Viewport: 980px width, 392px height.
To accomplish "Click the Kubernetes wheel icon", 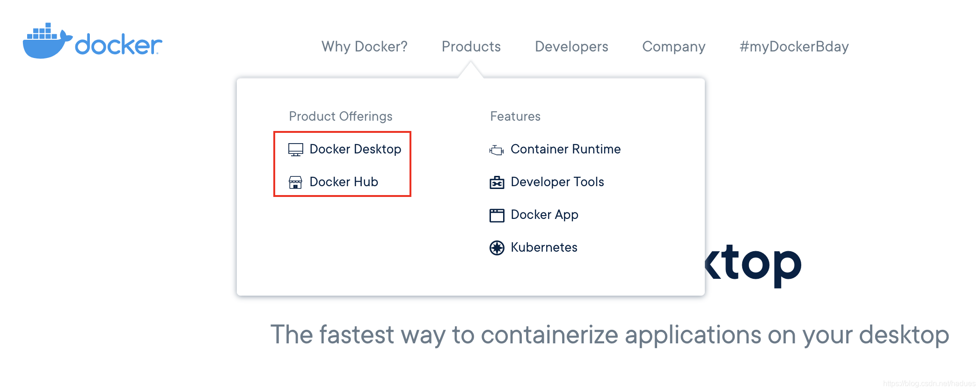I will pos(497,248).
